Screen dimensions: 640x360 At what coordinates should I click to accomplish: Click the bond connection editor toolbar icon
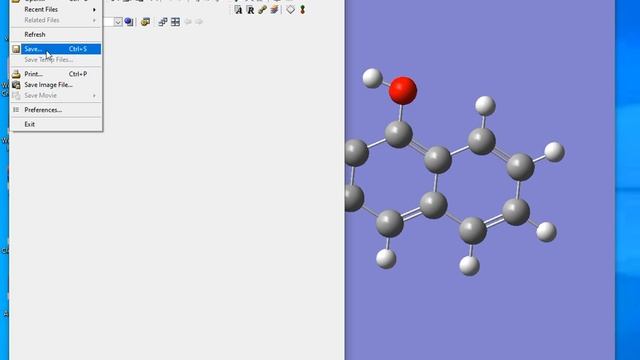point(262,10)
